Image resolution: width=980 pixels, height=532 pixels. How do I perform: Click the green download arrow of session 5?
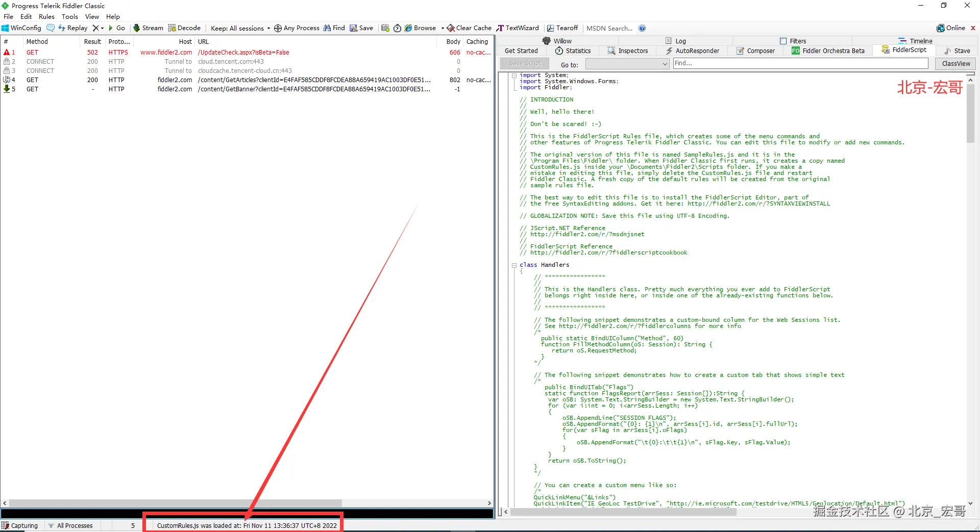[x=7, y=89]
